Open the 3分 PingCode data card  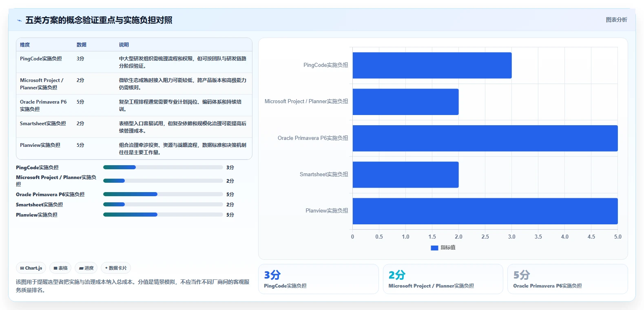(x=319, y=279)
